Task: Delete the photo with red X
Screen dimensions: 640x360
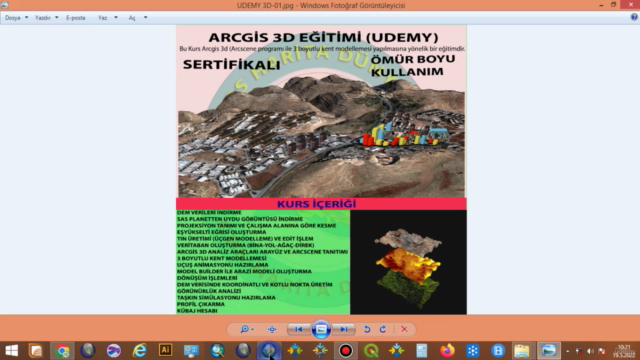Action: [x=404, y=329]
